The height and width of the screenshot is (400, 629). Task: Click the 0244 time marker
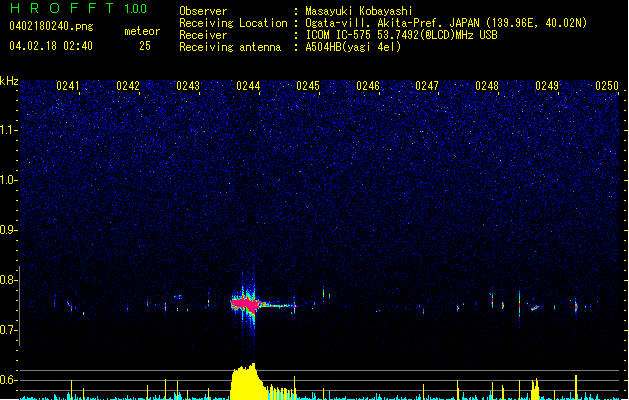[x=248, y=86]
